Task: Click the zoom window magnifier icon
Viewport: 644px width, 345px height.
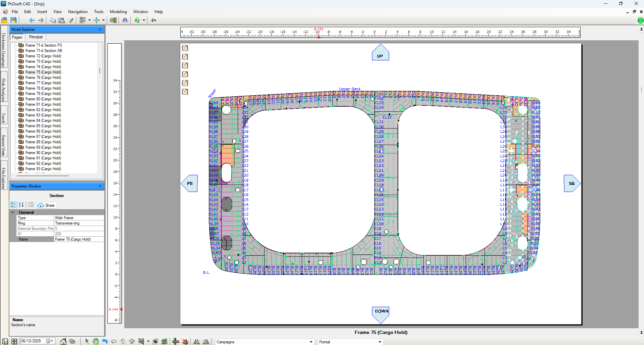Action: pyautogui.click(x=141, y=341)
